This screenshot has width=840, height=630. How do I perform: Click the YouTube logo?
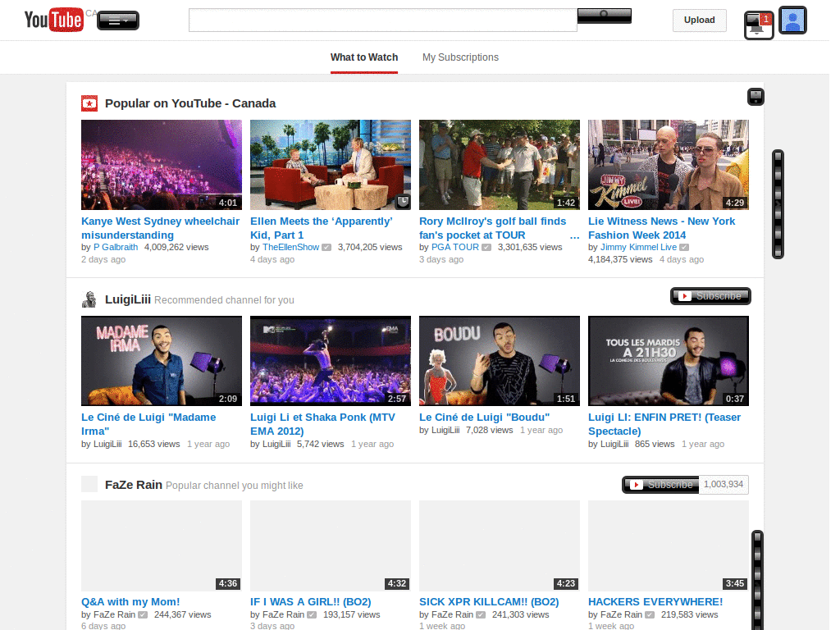tap(53, 20)
